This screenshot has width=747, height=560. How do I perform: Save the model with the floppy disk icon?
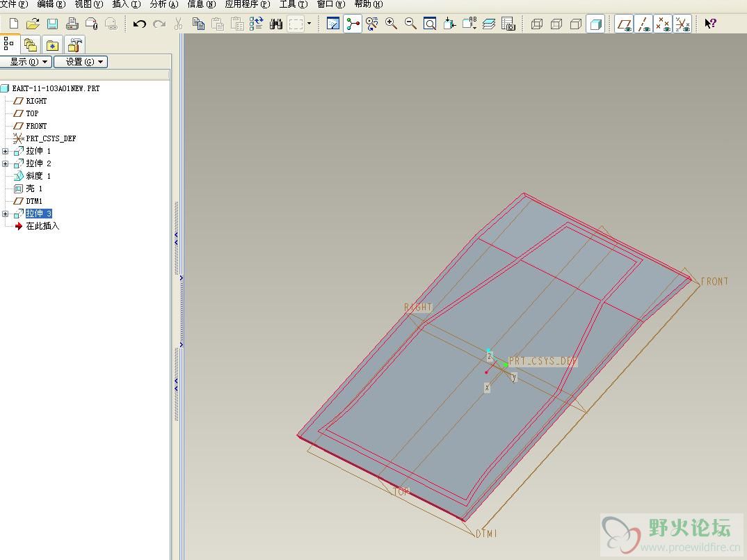(x=52, y=24)
